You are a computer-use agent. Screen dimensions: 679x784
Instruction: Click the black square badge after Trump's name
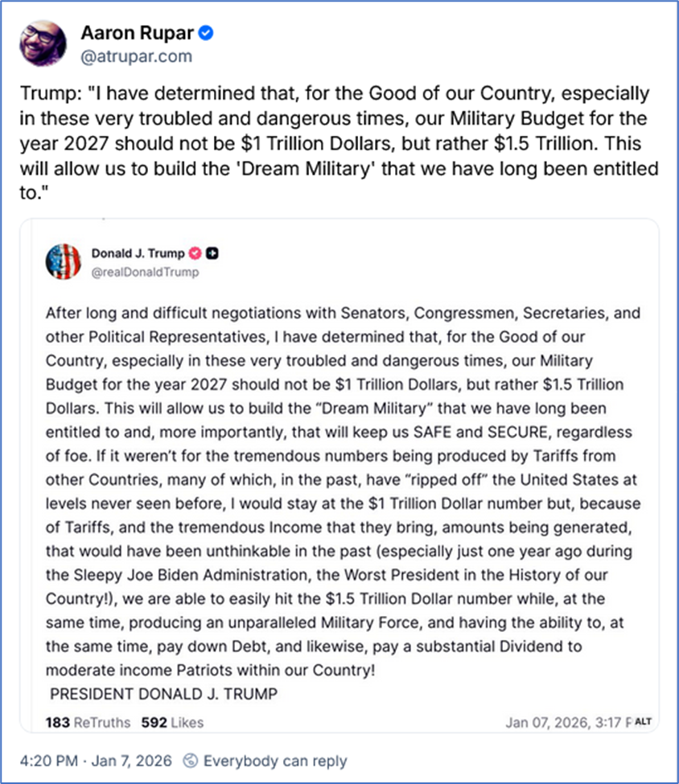pos(212,253)
